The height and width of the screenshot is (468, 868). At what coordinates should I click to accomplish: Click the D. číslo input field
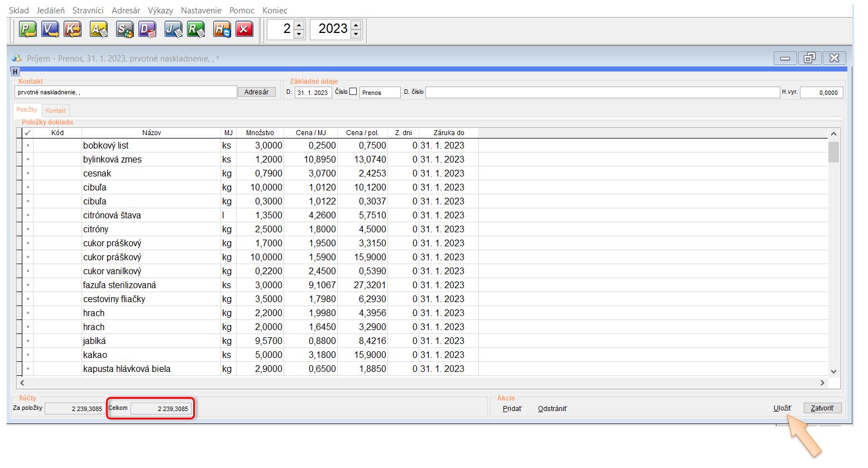(x=602, y=92)
